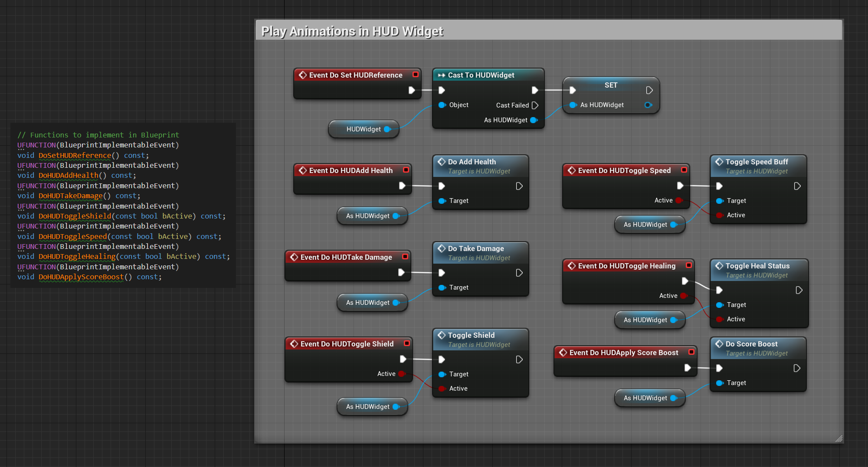Select the As HUDWidget getter feeding Toggle Speed Buff
Screen dimensions: 868x467
pyautogui.click(x=650, y=225)
